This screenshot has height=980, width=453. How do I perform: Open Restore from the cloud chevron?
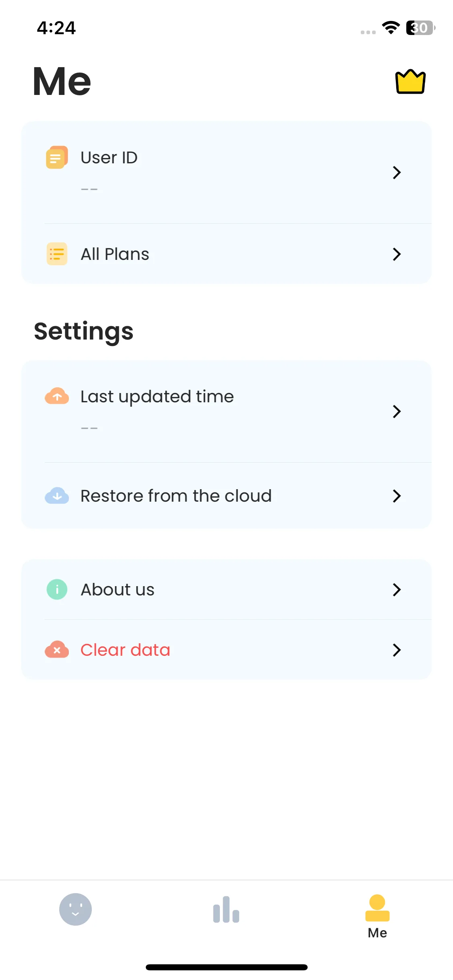click(x=397, y=496)
